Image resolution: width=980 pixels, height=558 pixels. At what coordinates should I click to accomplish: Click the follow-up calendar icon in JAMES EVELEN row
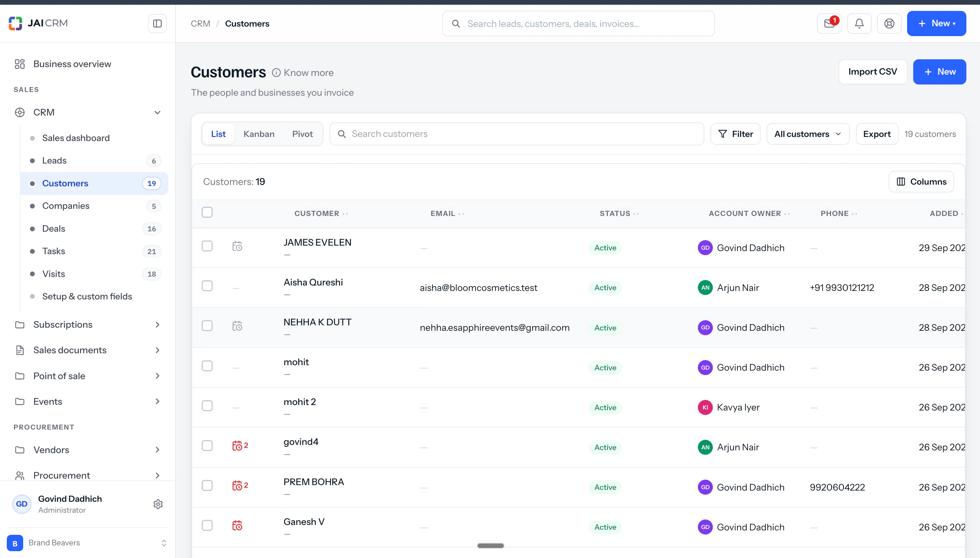tap(237, 246)
